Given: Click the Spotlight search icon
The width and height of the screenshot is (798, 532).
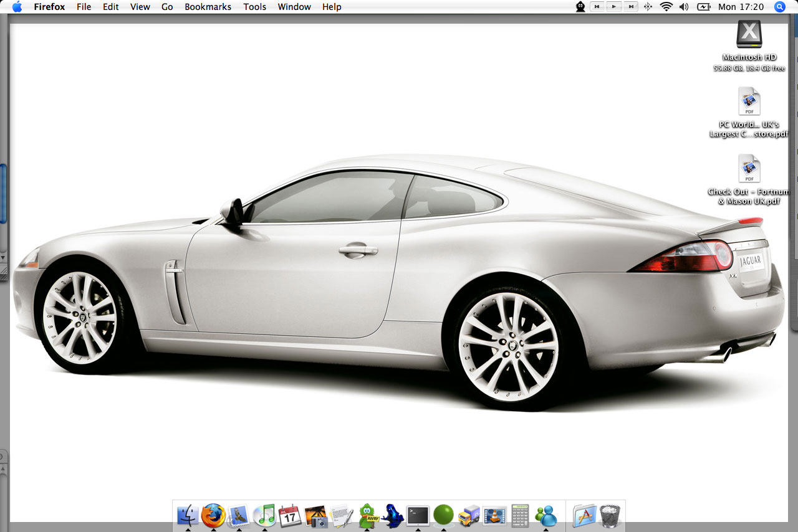Looking at the screenshot, I should pyautogui.click(x=779, y=7).
